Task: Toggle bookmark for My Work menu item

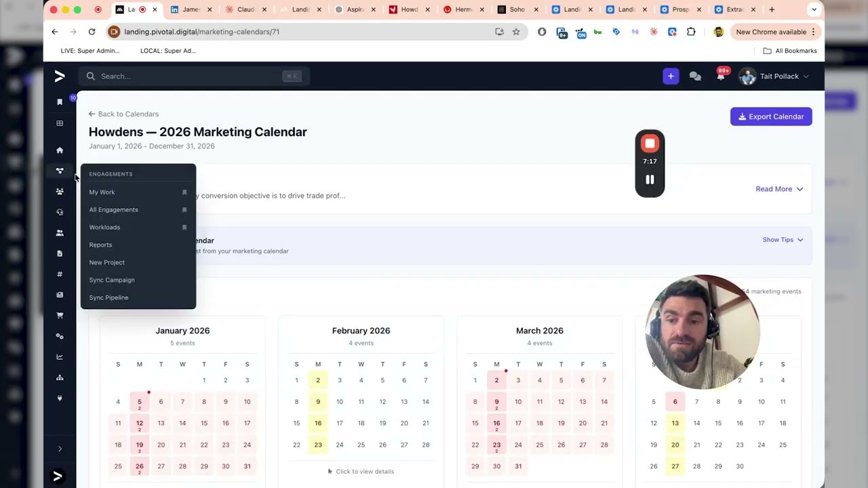Action: (x=184, y=192)
